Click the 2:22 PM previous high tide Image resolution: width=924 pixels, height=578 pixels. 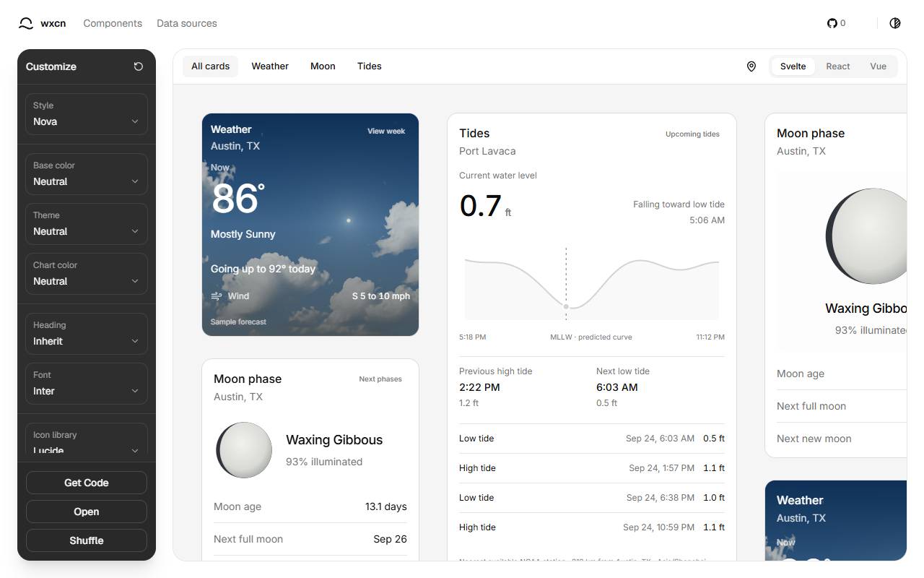(479, 387)
